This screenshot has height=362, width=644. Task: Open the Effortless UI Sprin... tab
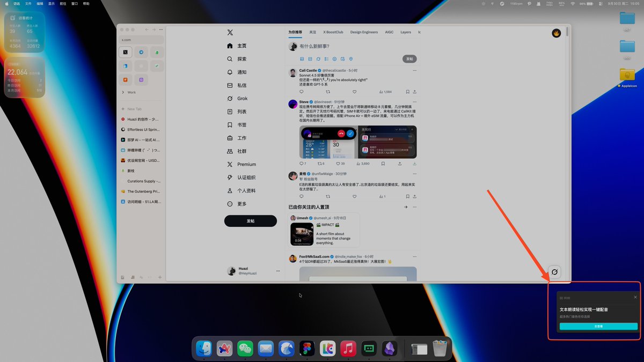coord(141,130)
